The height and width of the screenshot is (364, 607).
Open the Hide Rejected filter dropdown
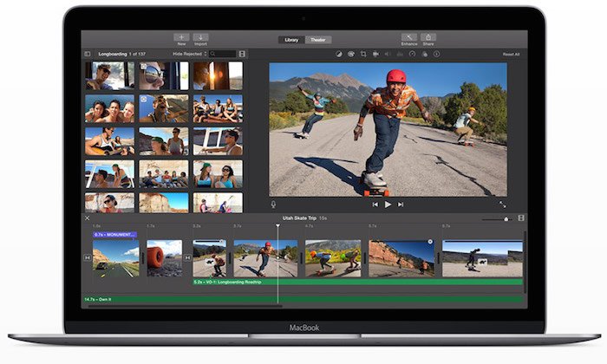pos(191,54)
